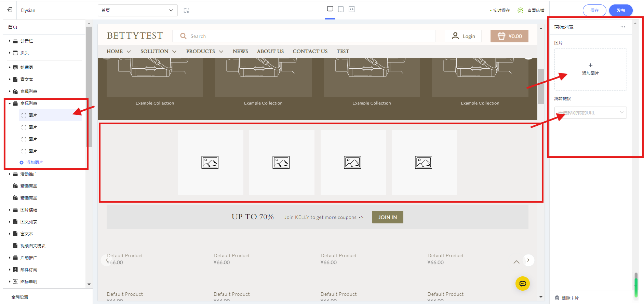644x304 pixels.
Task: Click the trash icon for 删除卡片
Action: (x=557, y=298)
